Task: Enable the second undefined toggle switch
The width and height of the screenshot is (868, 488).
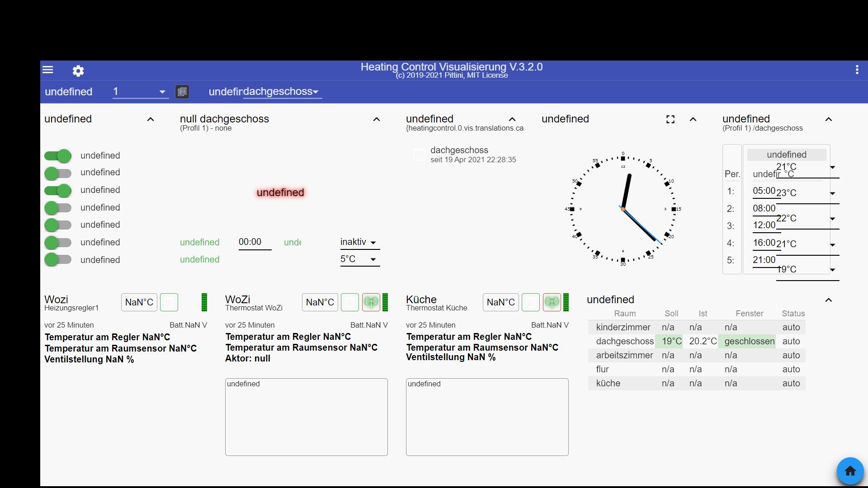Action: coord(58,173)
